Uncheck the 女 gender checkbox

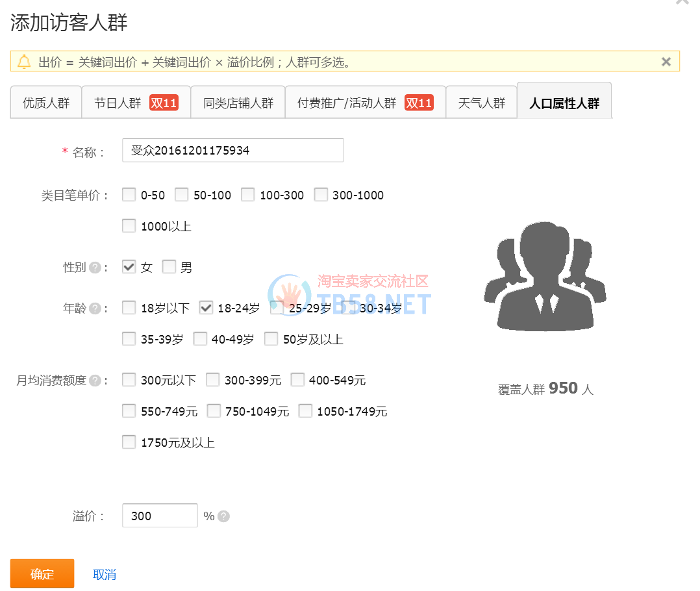(x=129, y=267)
